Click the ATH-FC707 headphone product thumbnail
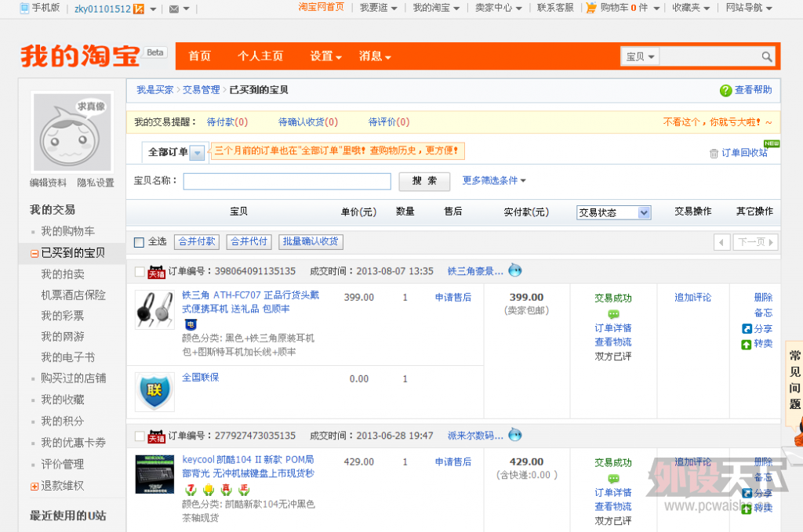The width and height of the screenshot is (803, 532). (x=154, y=310)
